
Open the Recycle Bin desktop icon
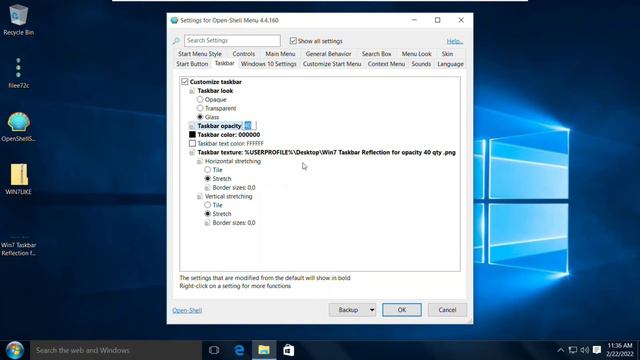[x=18, y=20]
